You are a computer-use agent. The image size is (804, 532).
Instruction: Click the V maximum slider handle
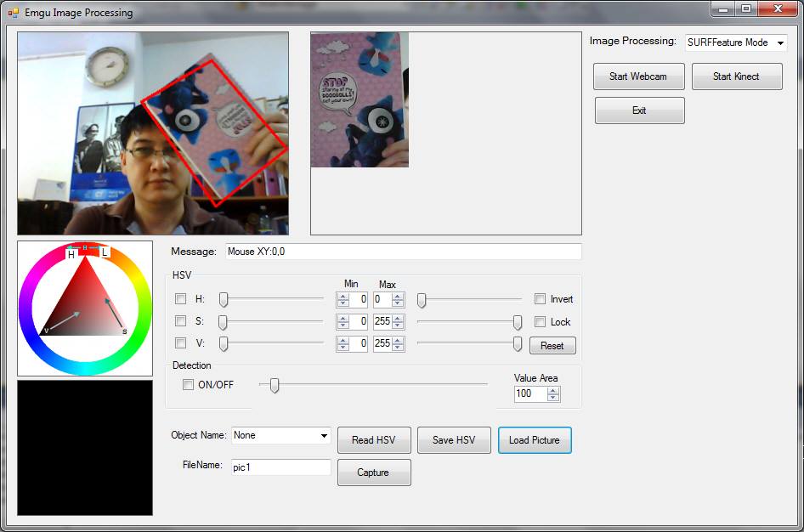(x=518, y=344)
